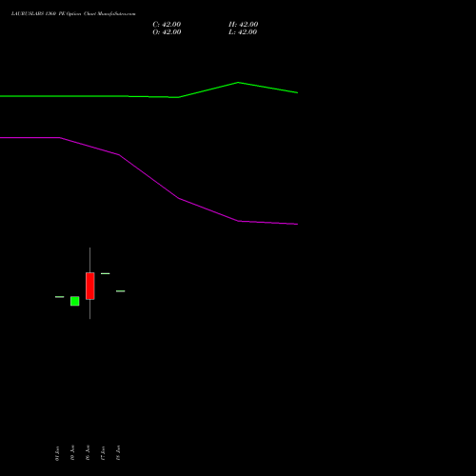Click the purple indicator line
476x476 pixels.
[x=149, y=181]
